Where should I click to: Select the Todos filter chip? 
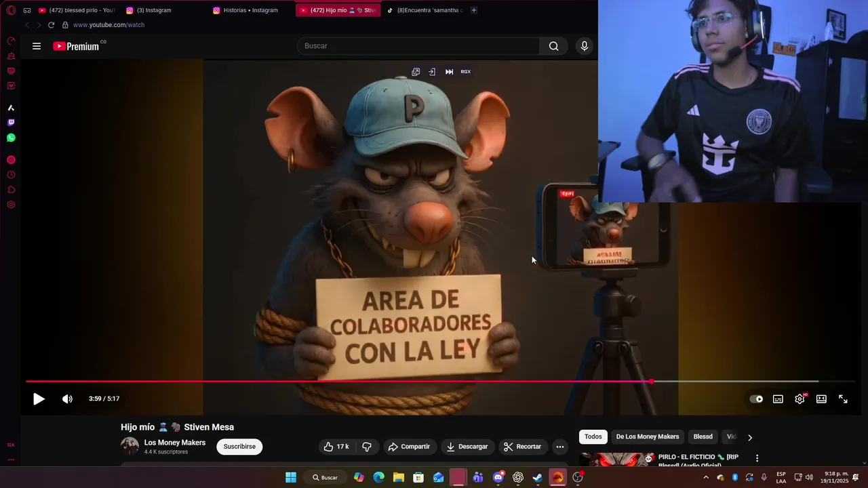(593, 437)
